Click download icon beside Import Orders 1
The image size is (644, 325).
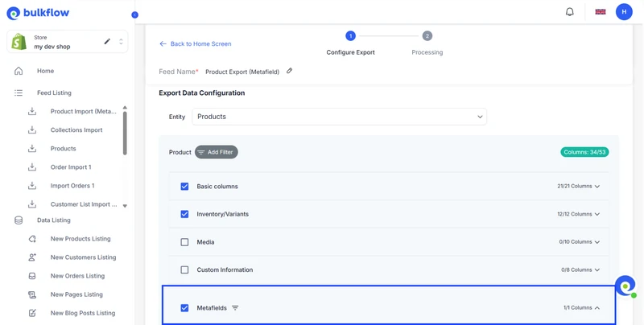(x=32, y=186)
